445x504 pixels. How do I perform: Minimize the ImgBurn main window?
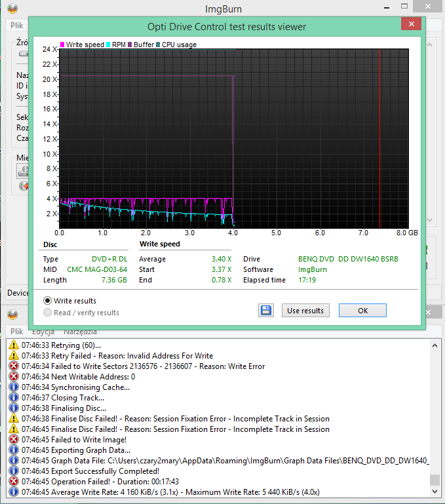coord(387,7)
